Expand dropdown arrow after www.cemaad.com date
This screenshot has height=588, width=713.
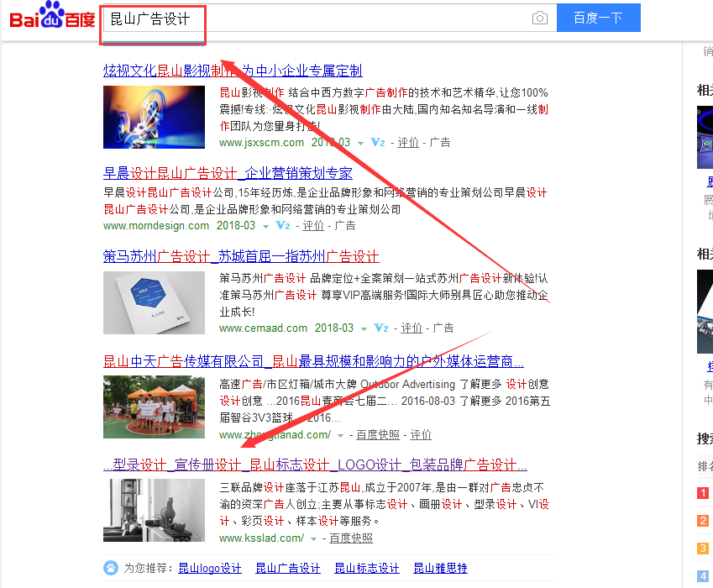point(364,328)
